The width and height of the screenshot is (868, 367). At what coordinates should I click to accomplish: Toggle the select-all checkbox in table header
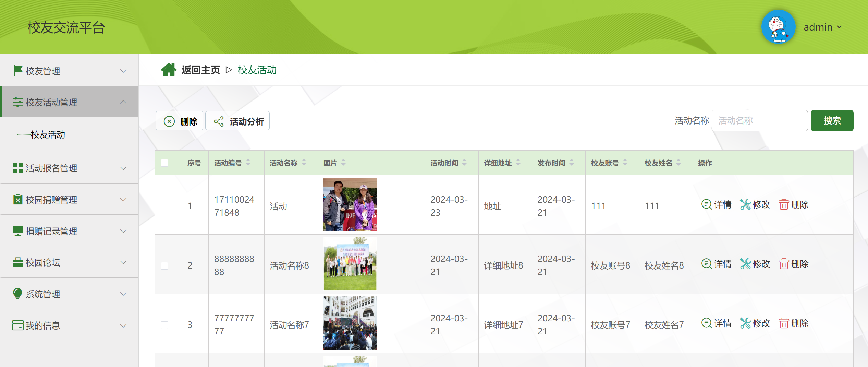point(164,163)
